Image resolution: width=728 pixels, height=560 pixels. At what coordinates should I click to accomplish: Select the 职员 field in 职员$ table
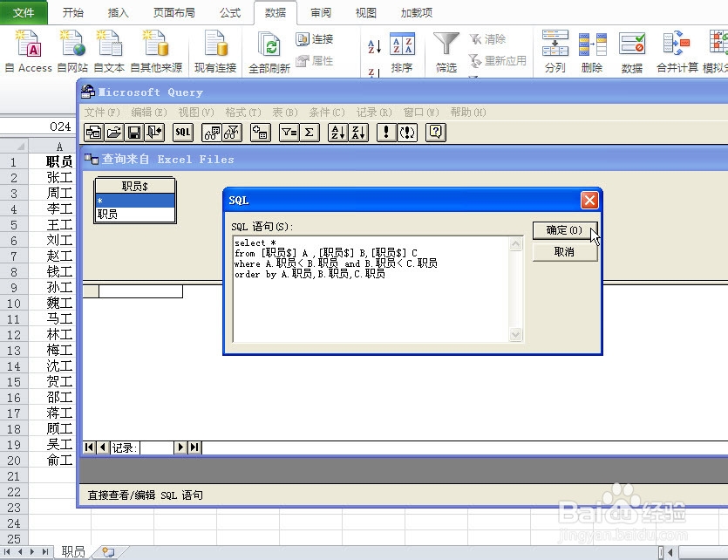[134, 214]
